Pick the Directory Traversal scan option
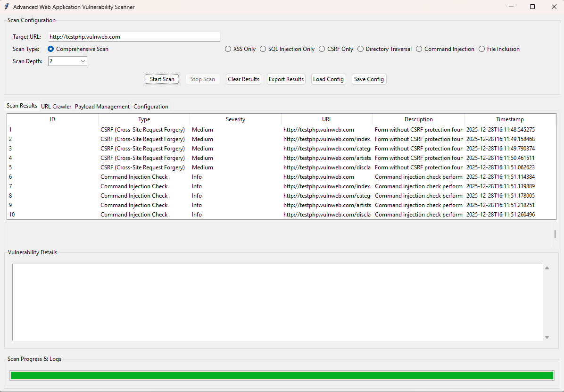564x392 pixels. click(x=361, y=49)
